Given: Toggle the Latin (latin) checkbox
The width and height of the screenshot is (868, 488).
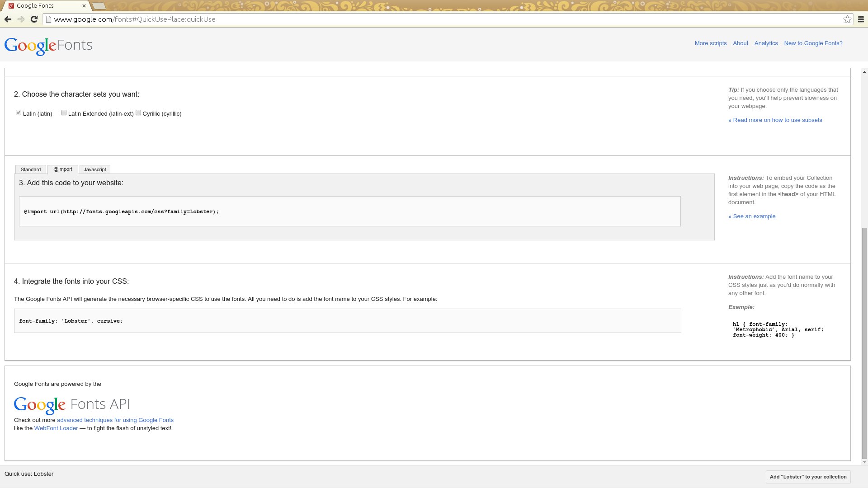Looking at the screenshot, I should pos(19,113).
